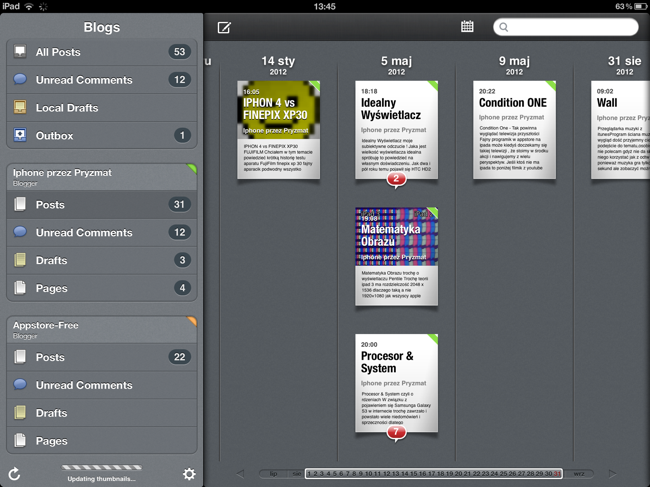Click the 31 sie 2012 date header
This screenshot has width=650, height=487.
coord(624,65)
